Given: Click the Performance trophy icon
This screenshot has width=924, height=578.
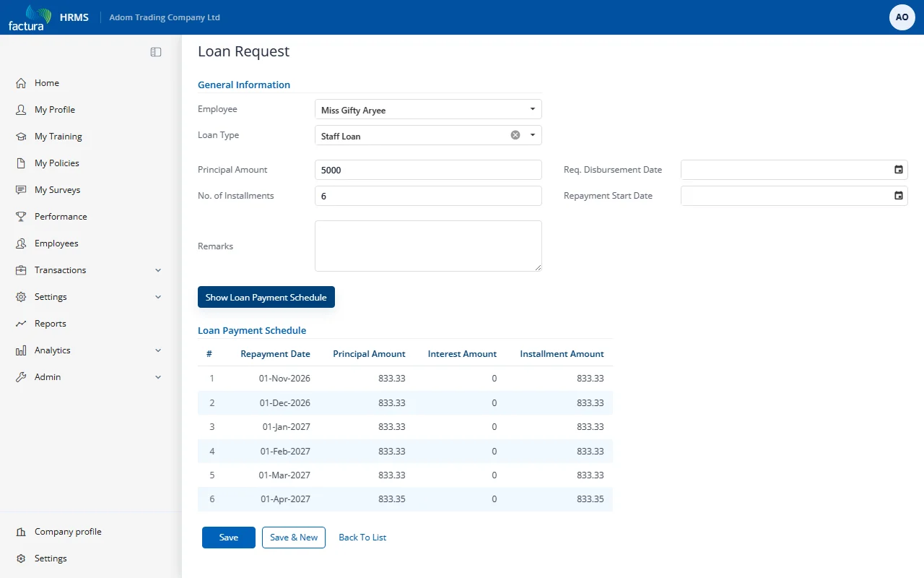Looking at the screenshot, I should [21, 217].
